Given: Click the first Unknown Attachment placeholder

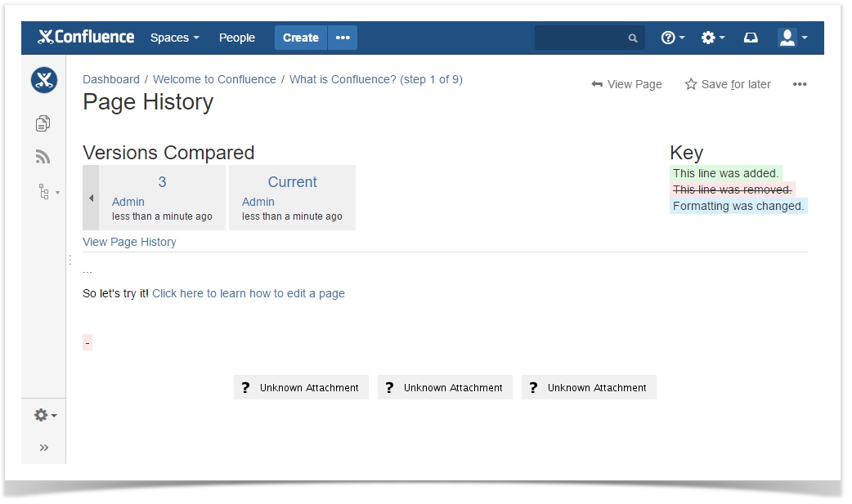Looking at the screenshot, I should [x=301, y=387].
